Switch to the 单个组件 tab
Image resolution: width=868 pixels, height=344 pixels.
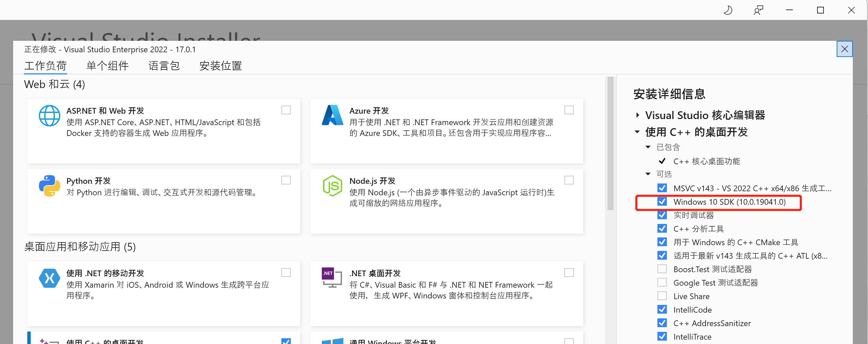tap(107, 66)
